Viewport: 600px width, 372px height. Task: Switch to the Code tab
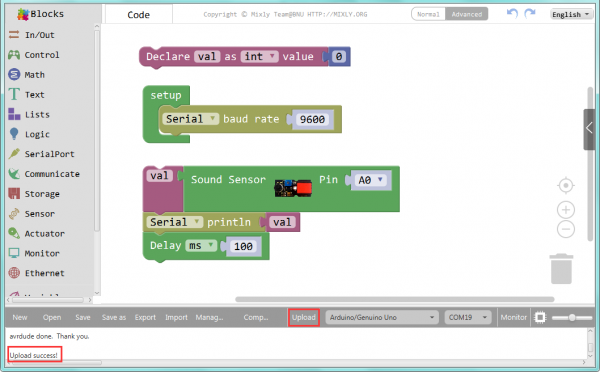coord(139,15)
